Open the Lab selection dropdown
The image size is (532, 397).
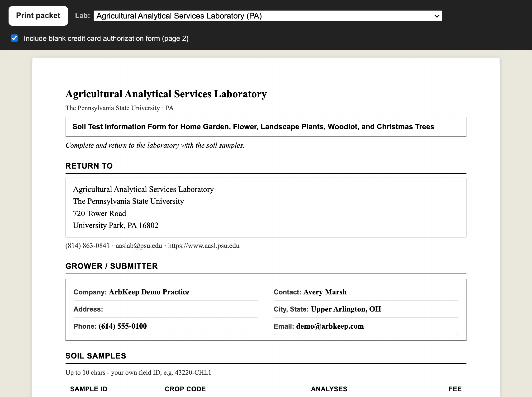pyautogui.click(x=268, y=16)
